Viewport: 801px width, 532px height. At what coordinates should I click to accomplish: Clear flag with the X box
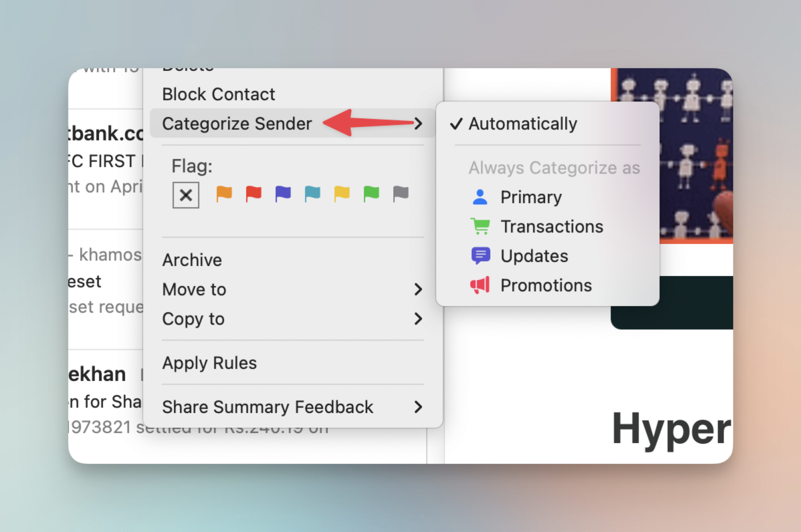(186, 195)
